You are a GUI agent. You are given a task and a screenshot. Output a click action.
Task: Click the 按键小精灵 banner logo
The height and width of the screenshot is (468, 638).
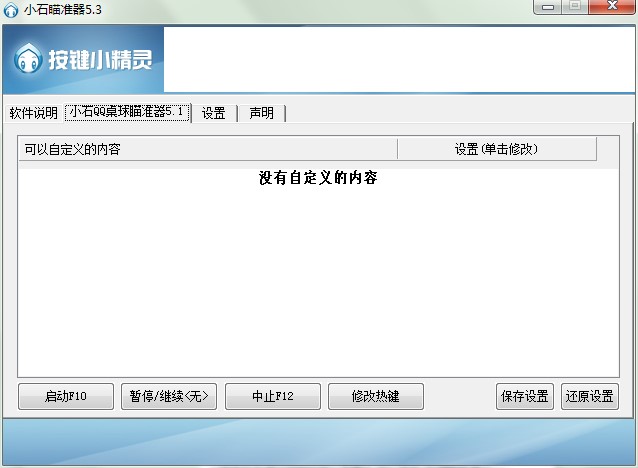[83, 60]
